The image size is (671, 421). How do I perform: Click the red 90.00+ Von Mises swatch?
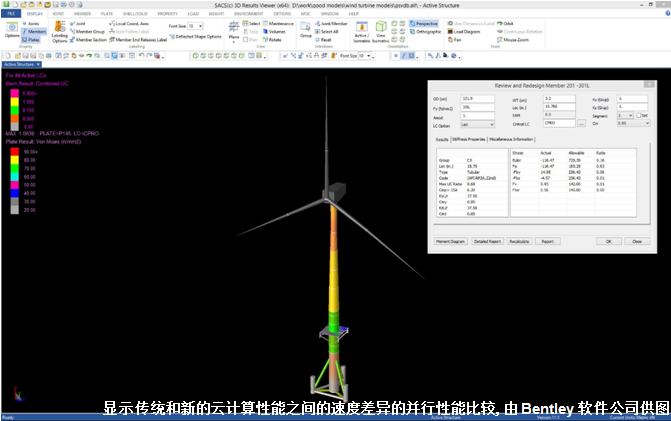tap(15, 151)
